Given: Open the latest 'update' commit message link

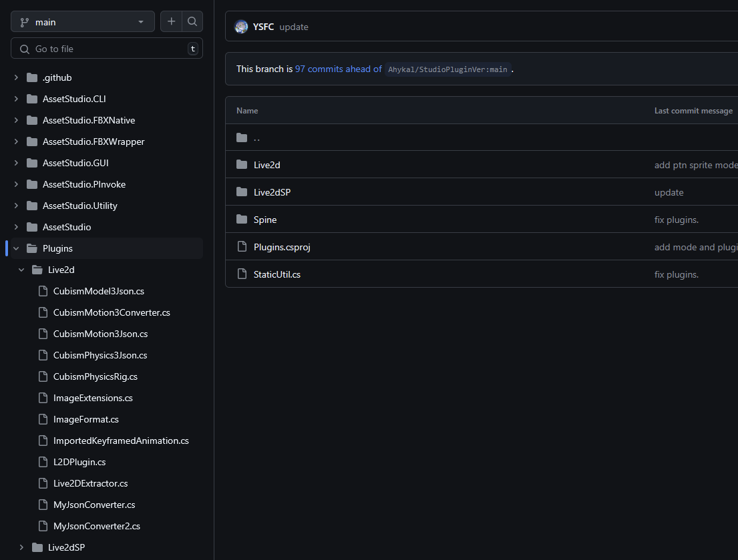Looking at the screenshot, I should pos(294,27).
